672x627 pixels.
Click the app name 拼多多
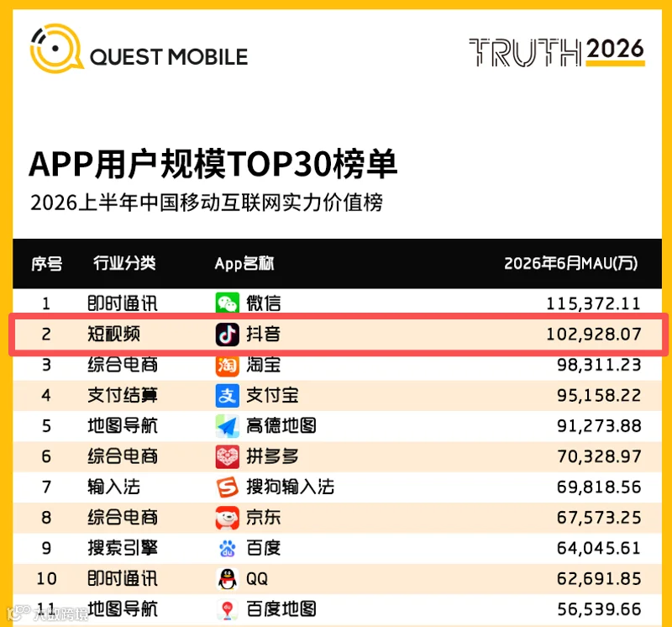click(272, 456)
